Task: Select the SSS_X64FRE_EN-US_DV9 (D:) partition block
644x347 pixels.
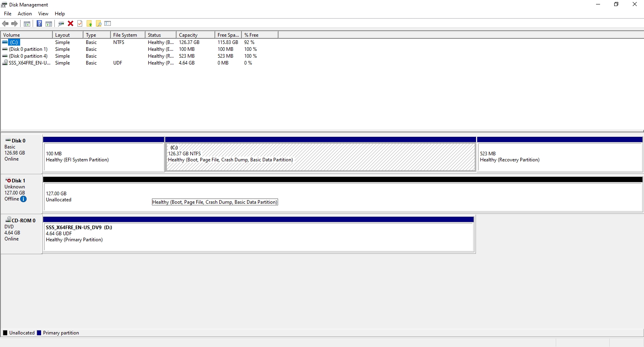Action: click(x=259, y=237)
